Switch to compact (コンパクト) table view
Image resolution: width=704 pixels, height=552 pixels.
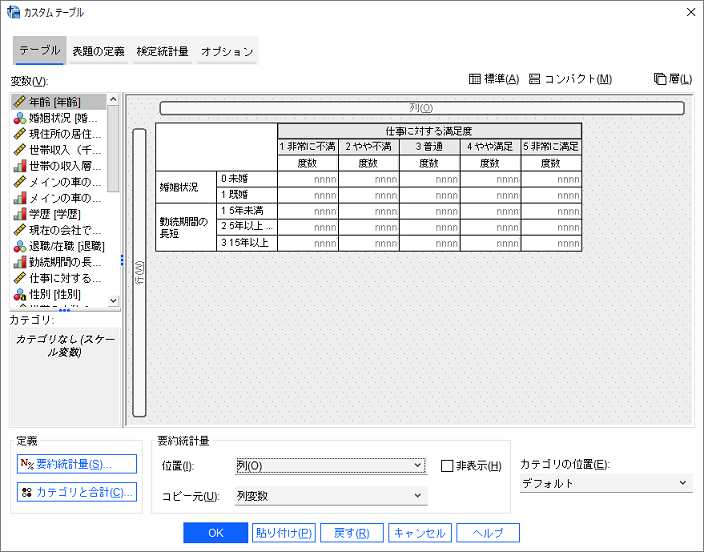click(x=570, y=79)
